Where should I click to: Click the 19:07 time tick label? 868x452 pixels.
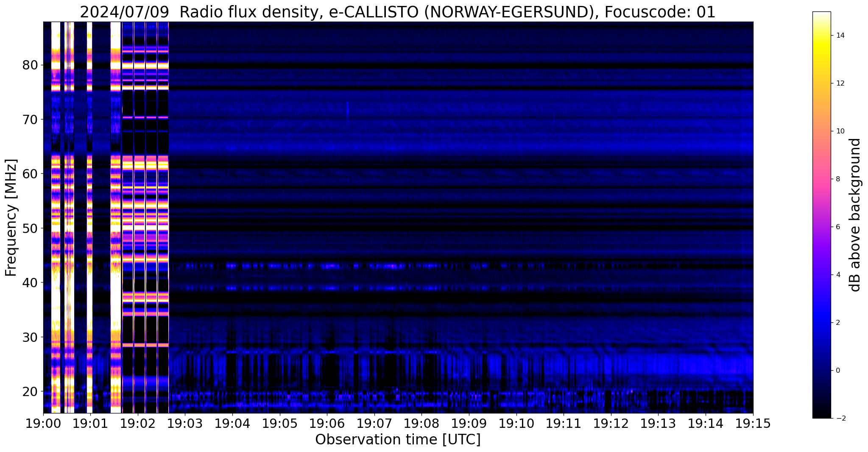pos(374,424)
